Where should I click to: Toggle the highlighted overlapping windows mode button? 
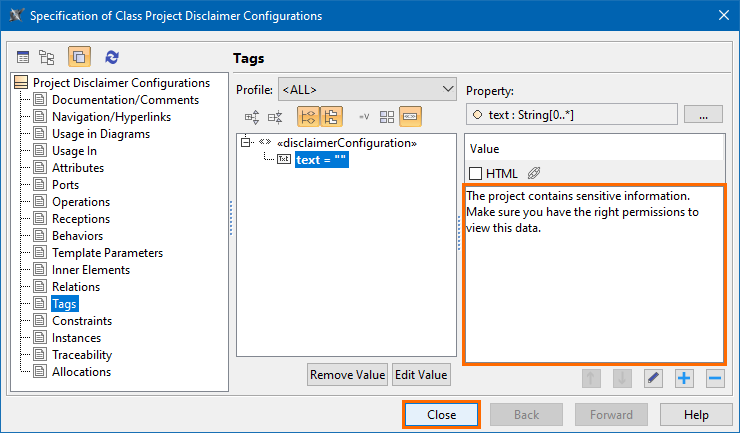coord(78,58)
